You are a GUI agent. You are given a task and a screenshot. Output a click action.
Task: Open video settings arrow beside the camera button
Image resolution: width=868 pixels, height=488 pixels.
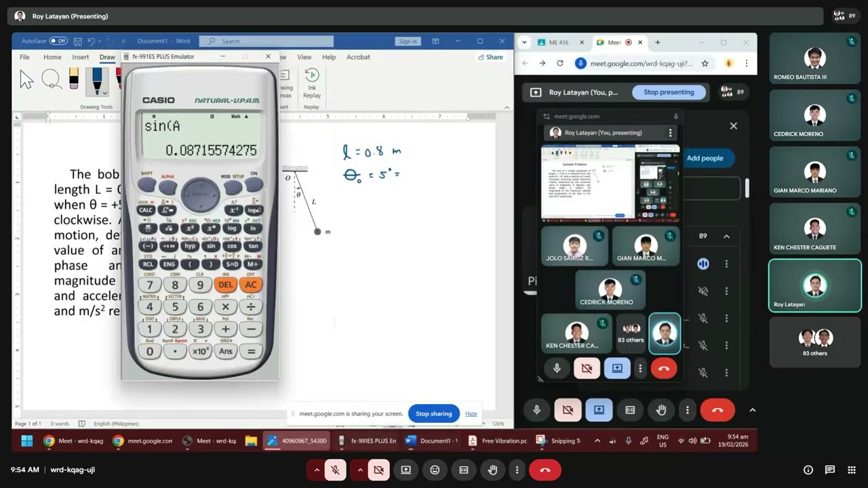tap(360, 470)
